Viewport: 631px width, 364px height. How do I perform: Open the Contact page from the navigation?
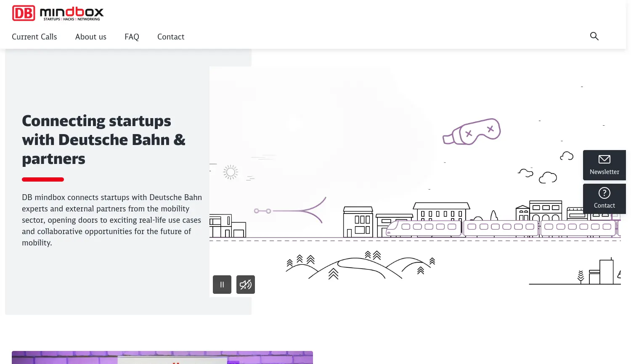pyautogui.click(x=171, y=37)
